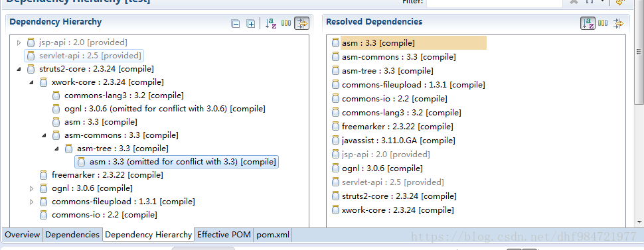
Task: Click jar icon of servlet-api in Resolved Dependencies
Action: click(x=335, y=182)
